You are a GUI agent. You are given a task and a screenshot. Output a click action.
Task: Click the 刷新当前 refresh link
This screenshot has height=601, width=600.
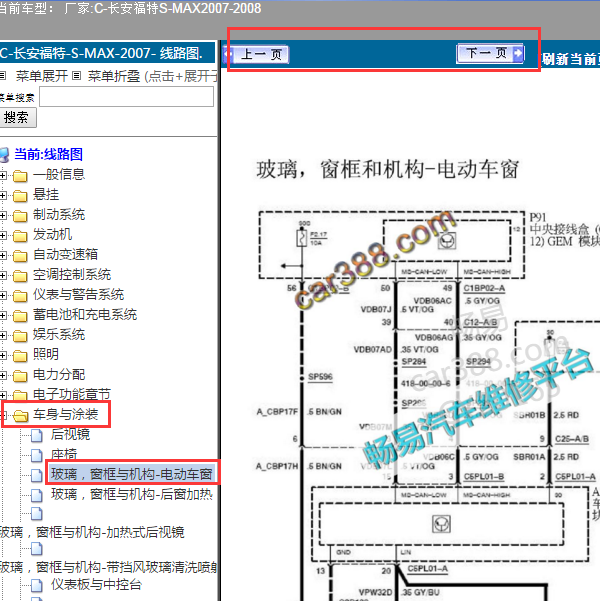570,59
